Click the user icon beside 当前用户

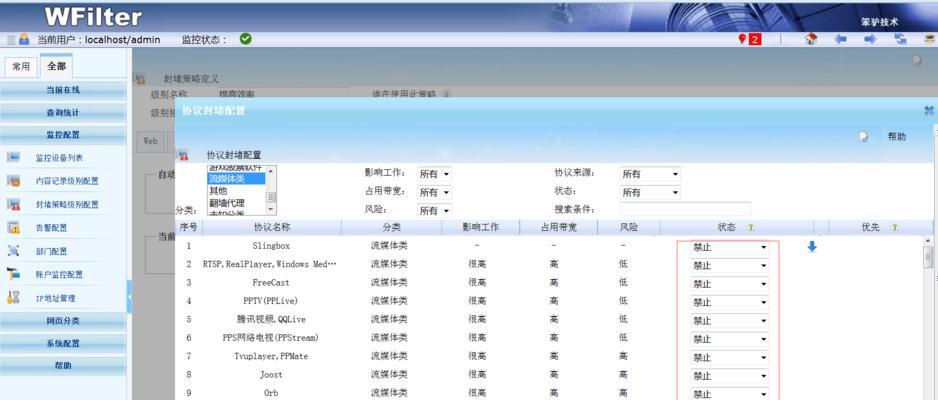click(x=24, y=39)
